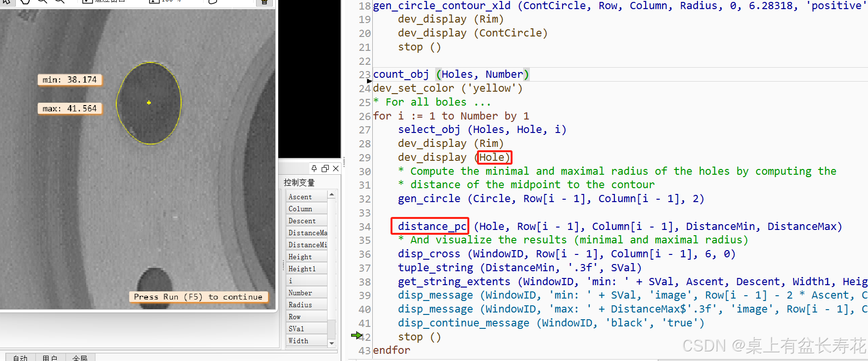
Task: Click the 'max: 41.564' label in image
Action: [x=70, y=108]
